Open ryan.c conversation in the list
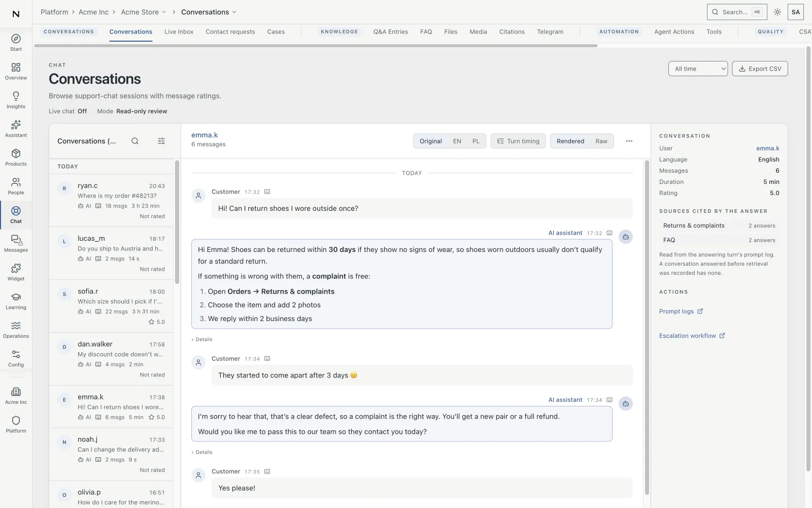This screenshot has width=812, height=508. pos(111,201)
